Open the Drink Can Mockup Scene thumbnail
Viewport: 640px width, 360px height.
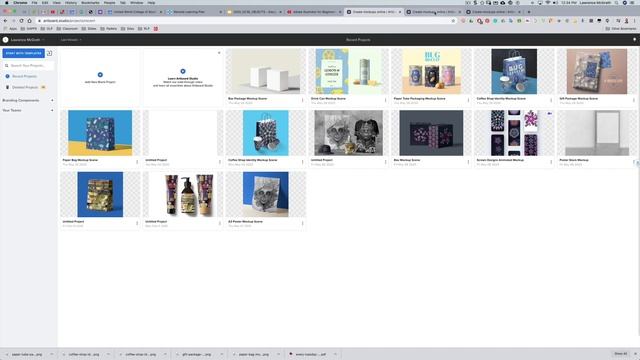(349, 71)
